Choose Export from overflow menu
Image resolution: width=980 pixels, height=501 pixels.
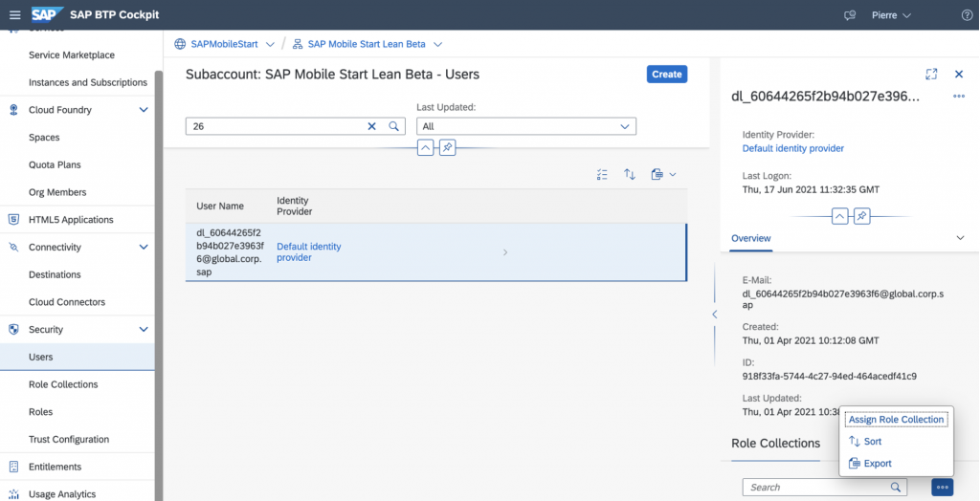pos(870,464)
